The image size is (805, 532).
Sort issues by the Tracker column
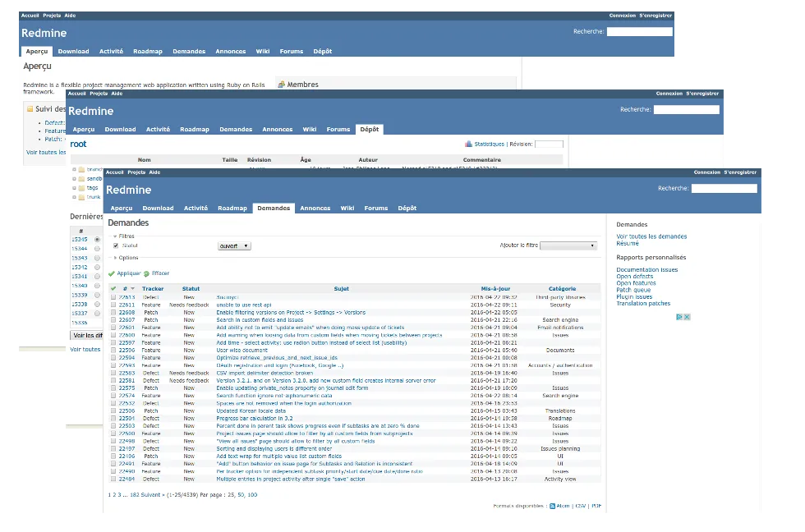(x=153, y=289)
